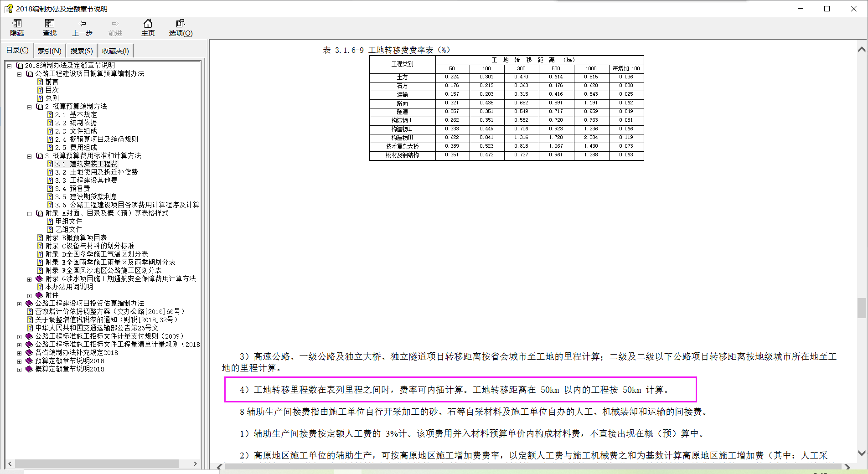Click the root book icon beside 2018编制办法及定额章节说明

(x=19, y=66)
